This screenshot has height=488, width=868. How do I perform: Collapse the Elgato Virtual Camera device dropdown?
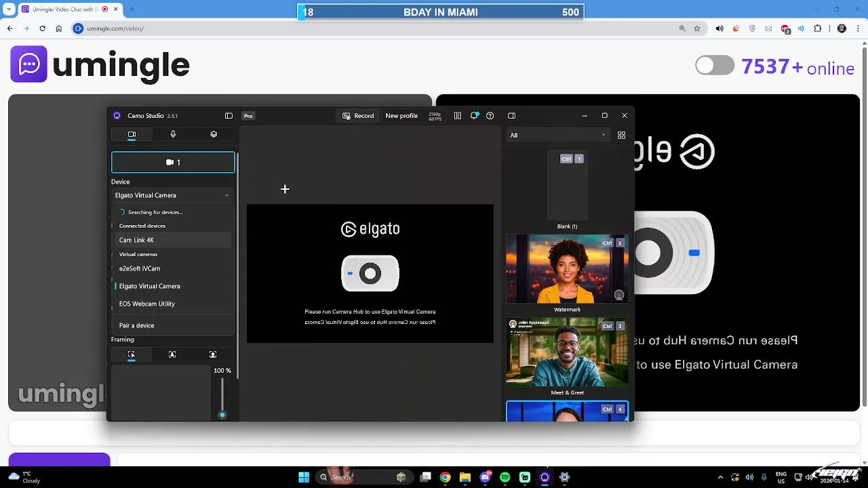tap(172, 195)
